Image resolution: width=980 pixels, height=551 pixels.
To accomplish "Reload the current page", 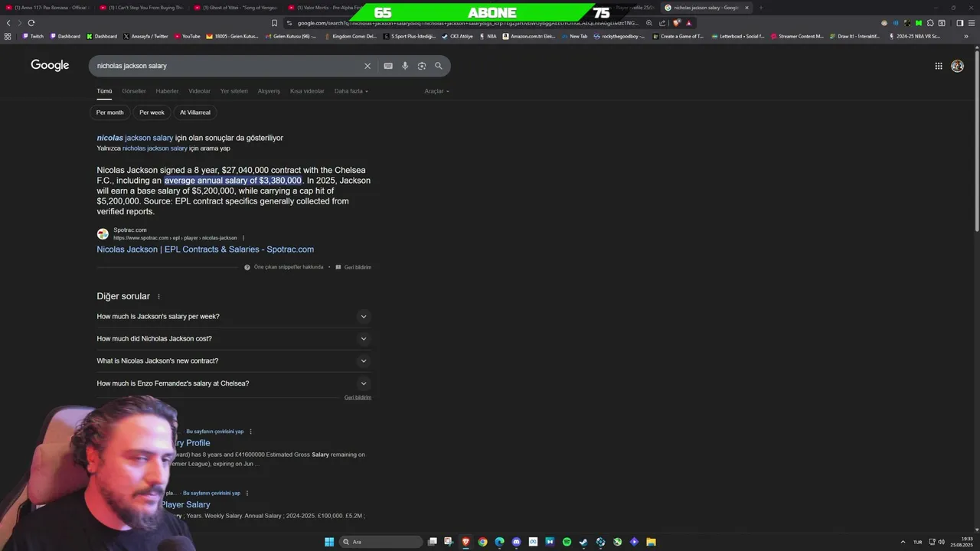I will pos(31,23).
